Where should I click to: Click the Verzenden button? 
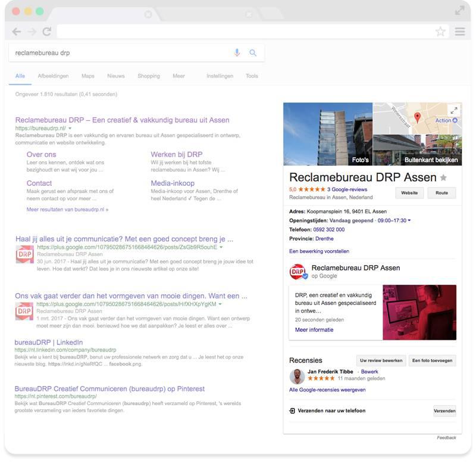tap(444, 411)
